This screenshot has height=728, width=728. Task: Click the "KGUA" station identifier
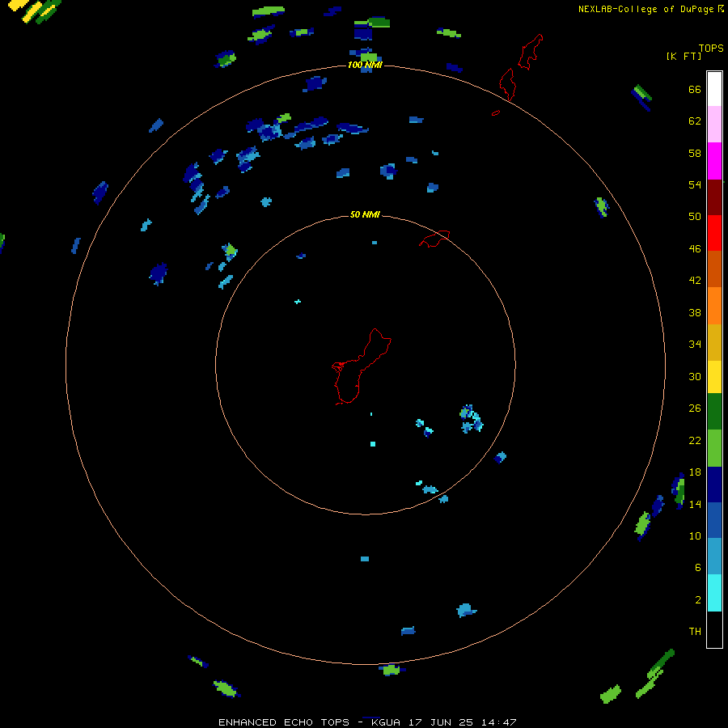tap(385, 722)
